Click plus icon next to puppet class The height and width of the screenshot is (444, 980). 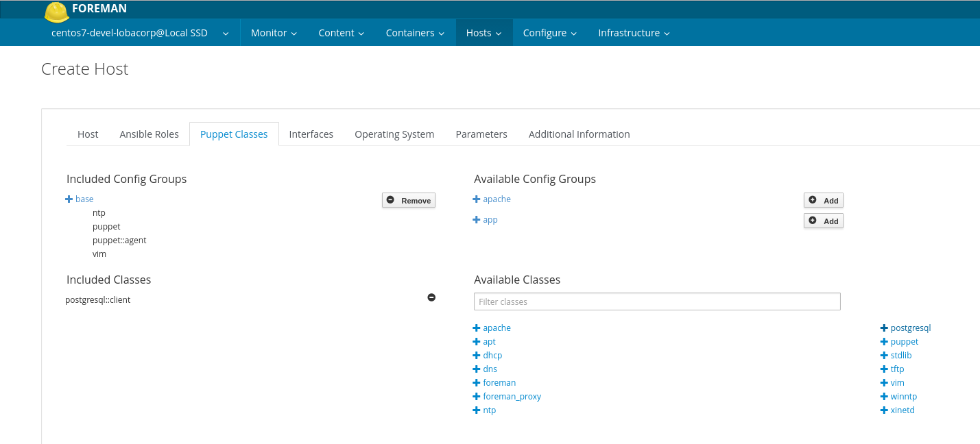884,342
